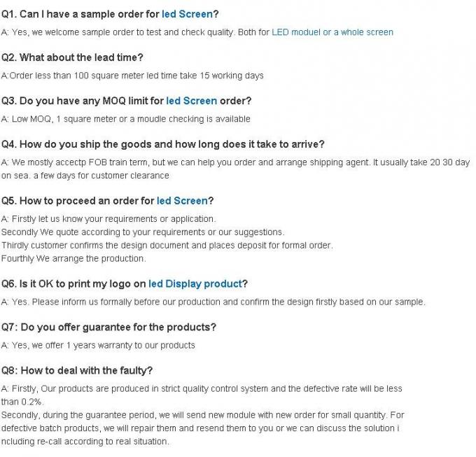The image size is (476, 457).
Task: Click the "led Screen" link in Q1
Action: point(187,14)
